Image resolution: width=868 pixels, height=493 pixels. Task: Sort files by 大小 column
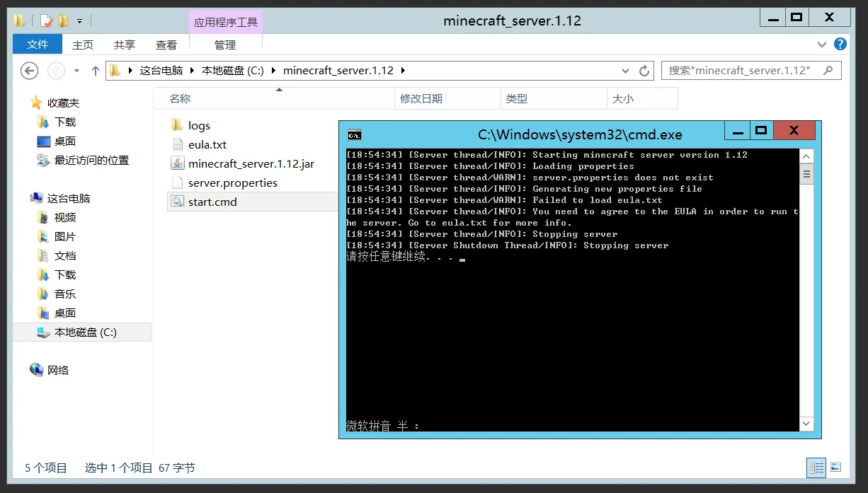tap(623, 99)
